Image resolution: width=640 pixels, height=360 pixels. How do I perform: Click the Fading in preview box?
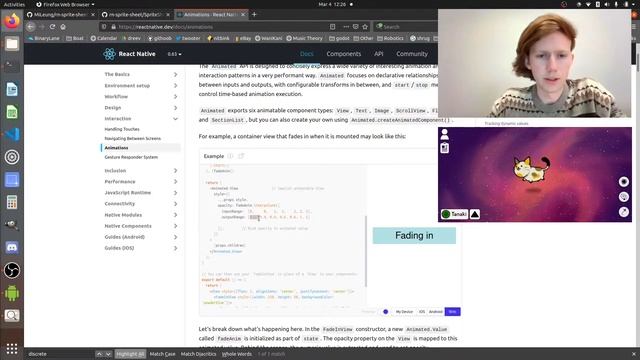414,236
